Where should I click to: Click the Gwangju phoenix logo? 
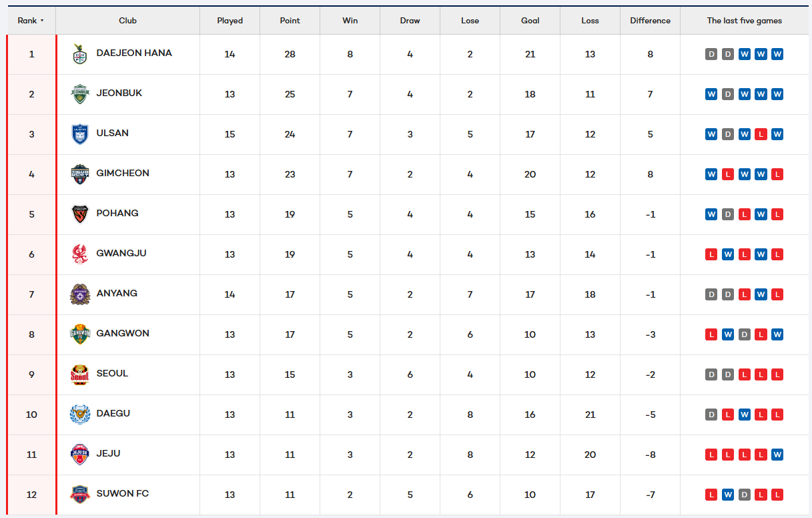pyautogui.click(x=80, y=254)
